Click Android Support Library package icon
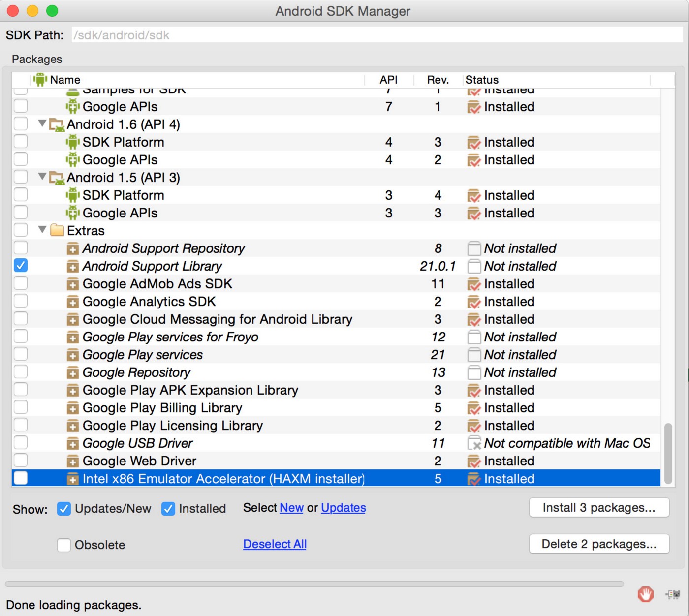 [73, 266]
